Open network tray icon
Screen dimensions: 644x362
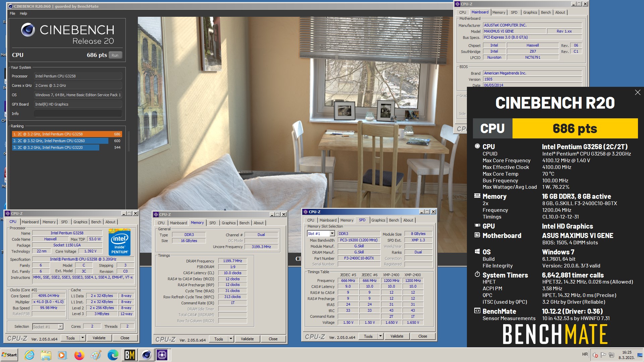point(611,355)
